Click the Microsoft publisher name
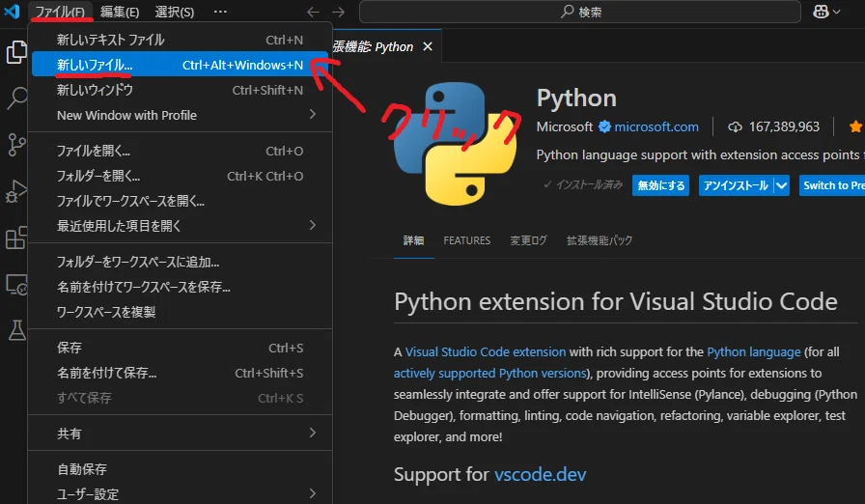 tap(565, 126)
